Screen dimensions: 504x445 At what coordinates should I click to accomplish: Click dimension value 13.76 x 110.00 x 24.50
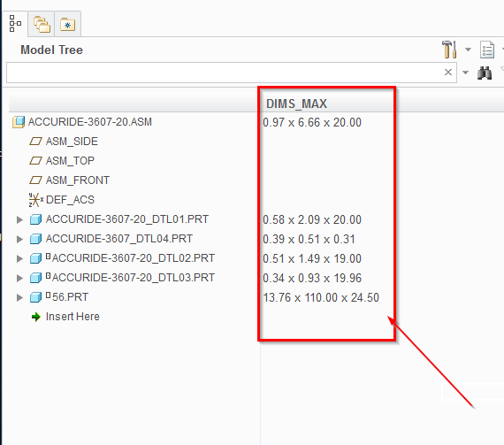(321, 298)
